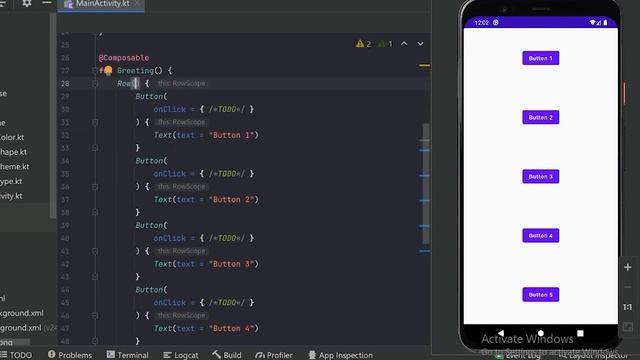Screen dimensions: 640x360
Task: Click the editor vertical scrollbar thumb
Action: click(425, 183)
